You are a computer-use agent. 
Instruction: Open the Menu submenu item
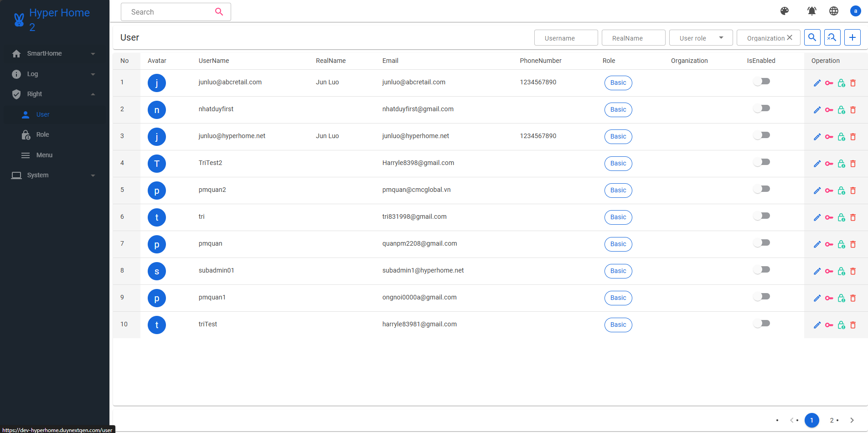pyautogui.click(x=55, y=155)
